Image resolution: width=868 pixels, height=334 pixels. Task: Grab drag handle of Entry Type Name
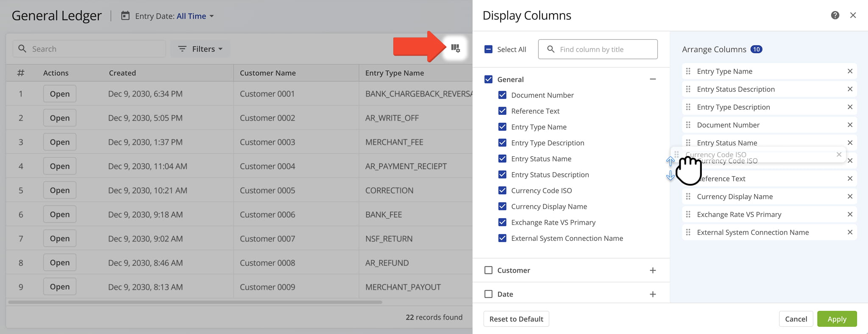688,71
